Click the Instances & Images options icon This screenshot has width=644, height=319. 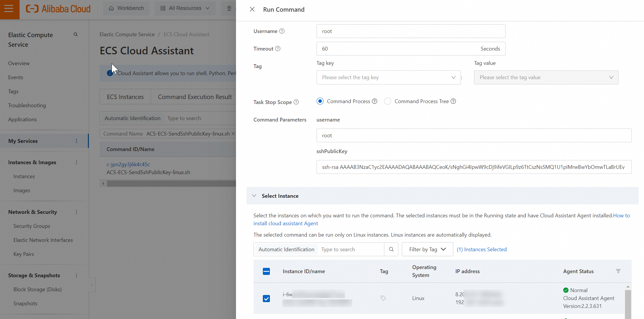[x=77, y=162]
